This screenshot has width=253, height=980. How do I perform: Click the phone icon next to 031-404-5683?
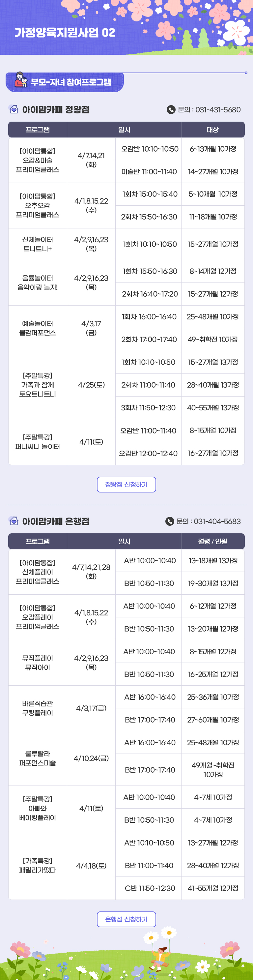(170, 521)
